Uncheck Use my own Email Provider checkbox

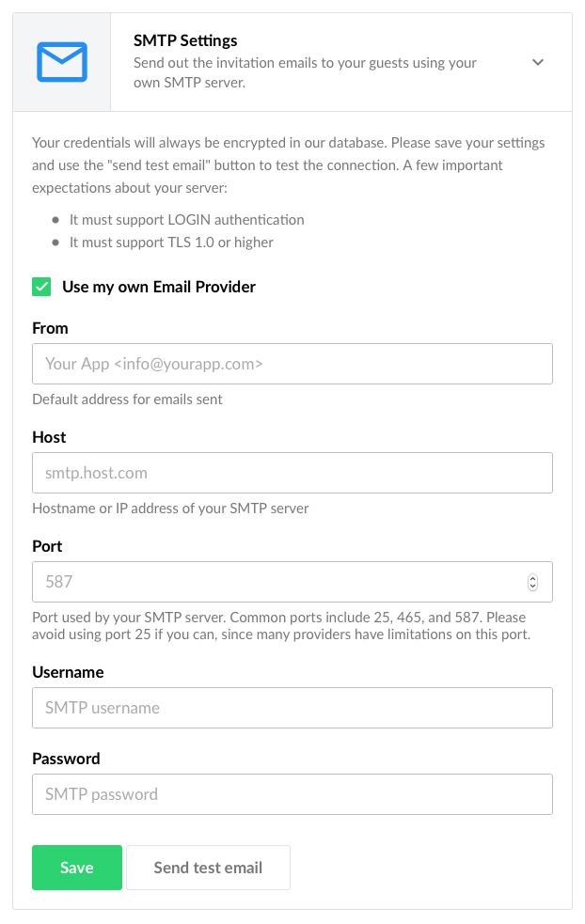coord(41,287)
